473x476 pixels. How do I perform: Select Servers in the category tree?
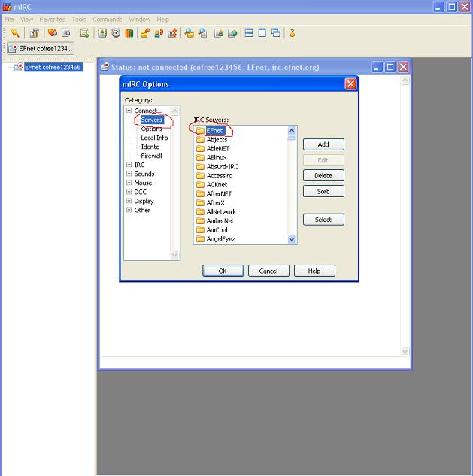click(x=152, y=120)
